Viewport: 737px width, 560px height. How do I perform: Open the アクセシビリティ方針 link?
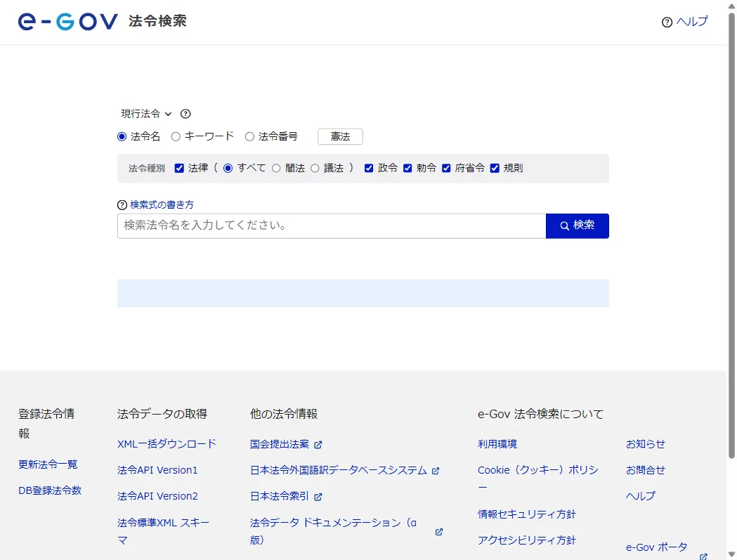(526, 540)
